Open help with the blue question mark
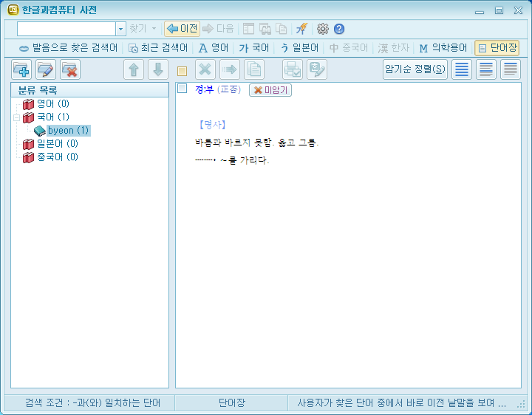Image resolution: width=532 pixels, height=415 pixels. tap(339, 29)
